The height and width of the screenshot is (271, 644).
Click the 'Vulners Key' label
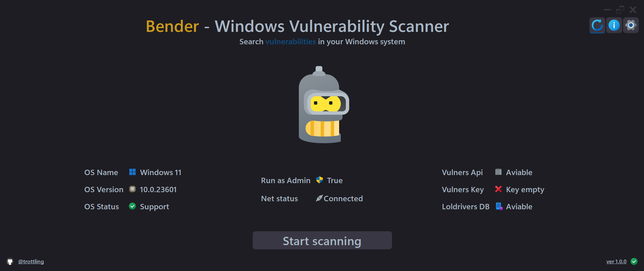pyautogui.click(x=463, y=190)
